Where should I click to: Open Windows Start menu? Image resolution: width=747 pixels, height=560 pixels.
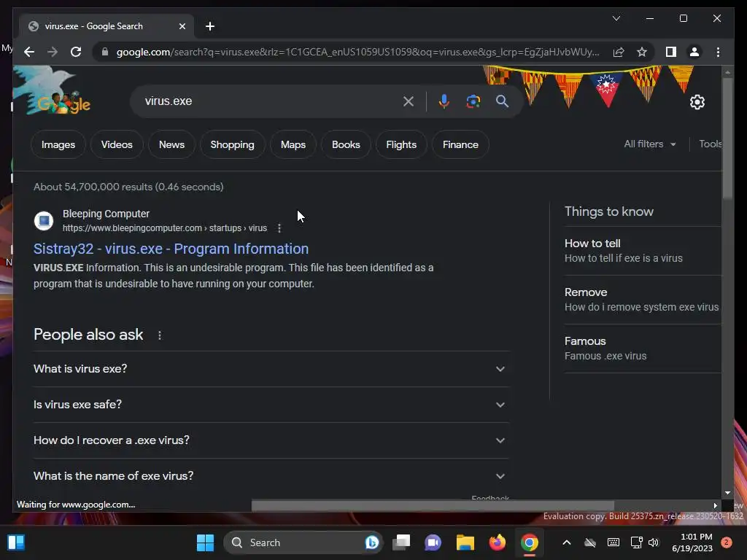point(205,542)
